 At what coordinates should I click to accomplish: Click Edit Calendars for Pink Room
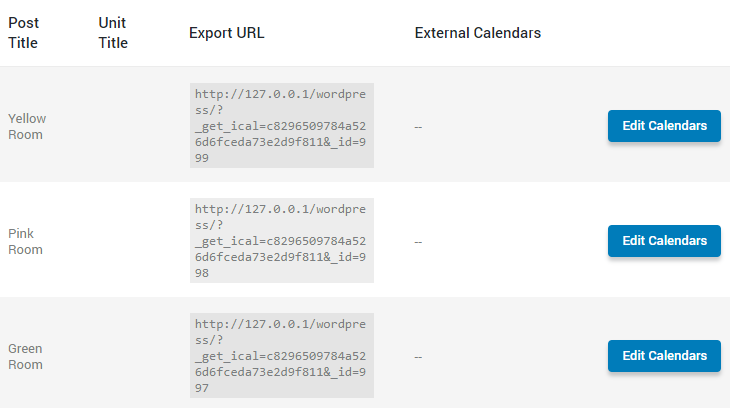click(664, 241)
